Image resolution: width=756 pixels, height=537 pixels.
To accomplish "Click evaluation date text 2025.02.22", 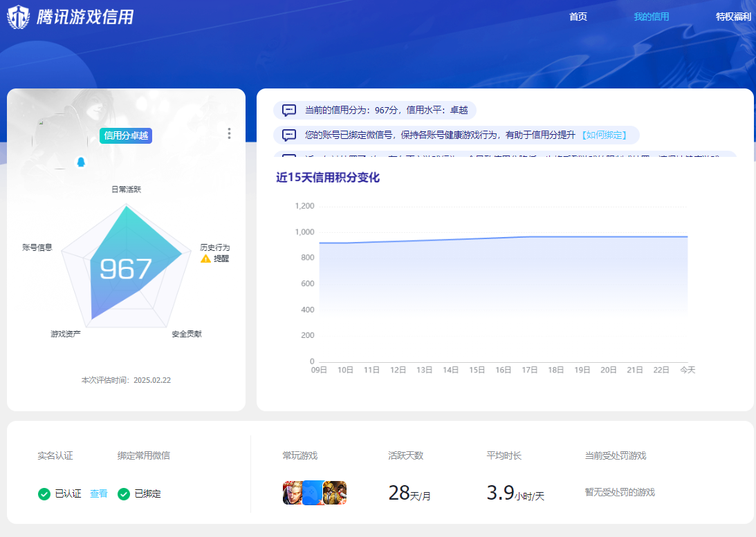I will click(152, 380).
